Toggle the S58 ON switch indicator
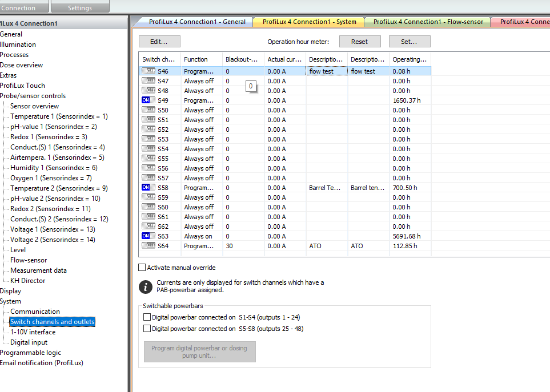This screenshot has width=550, height=392. (148, 187)
